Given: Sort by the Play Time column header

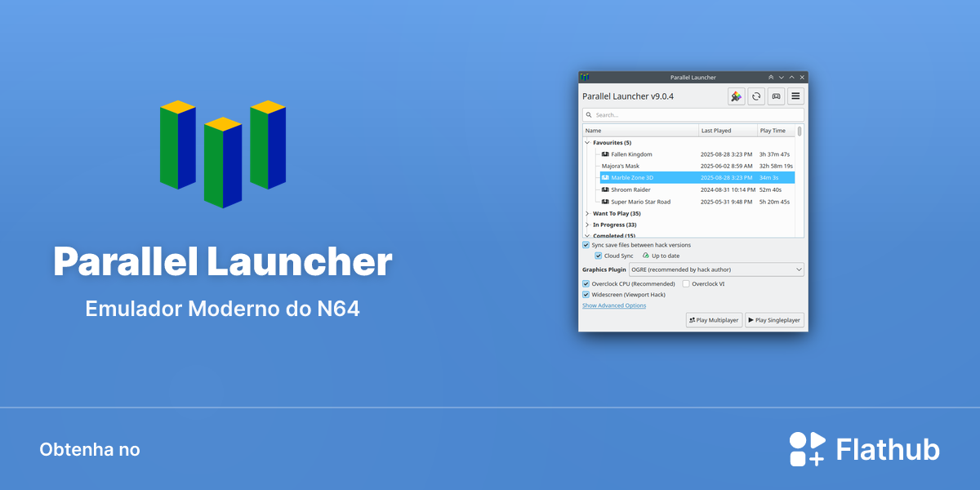Looking at the screenshot, I should [x=776, y=131].
